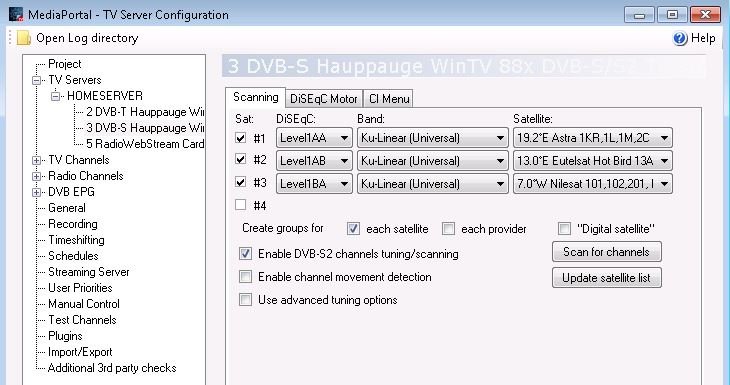This screenshot has height=385, width=730.
Task: Open Schedules in tree
Action: [73, 256]
